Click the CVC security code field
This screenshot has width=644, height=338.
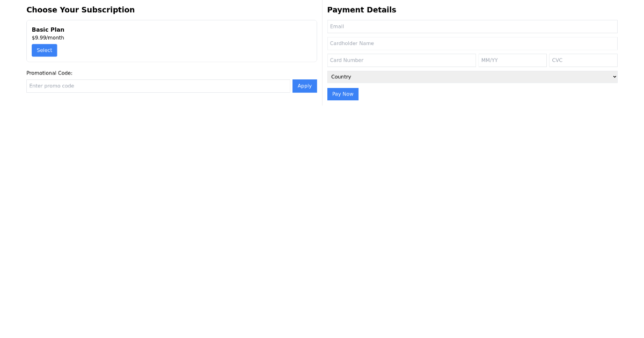point(583,60)
